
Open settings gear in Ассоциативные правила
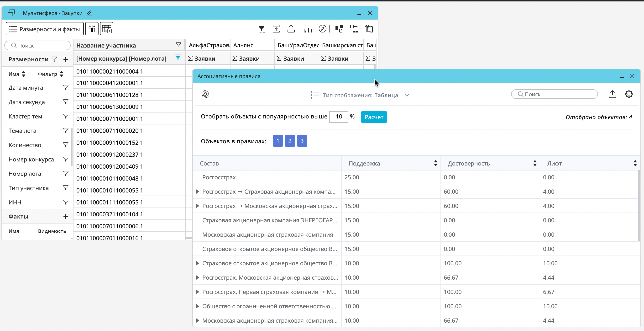pos(629,94)
